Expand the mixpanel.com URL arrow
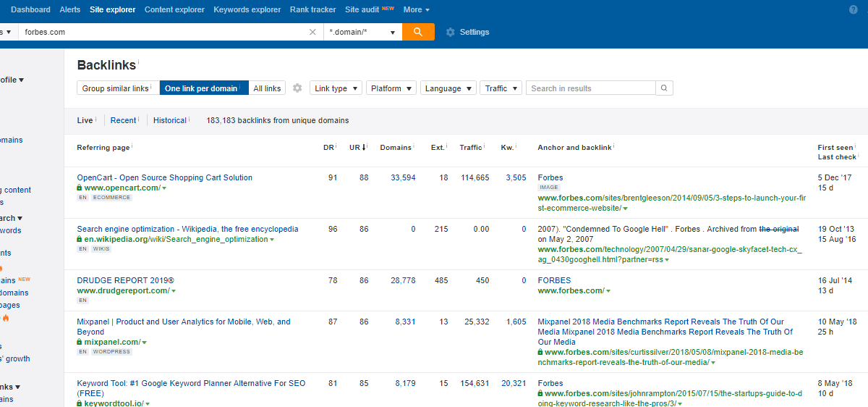Viewport: 868px width, 407px height. pyautogui.click(x=145, y=343)
